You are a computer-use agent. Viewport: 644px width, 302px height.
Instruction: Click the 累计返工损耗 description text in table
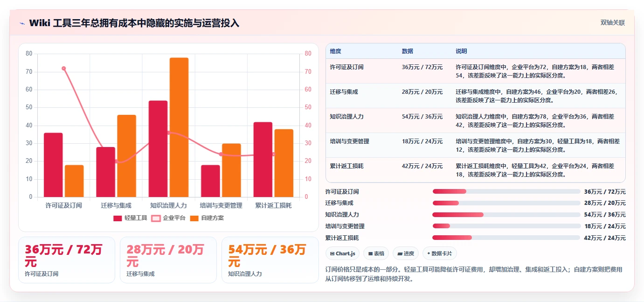pos(535,170)
